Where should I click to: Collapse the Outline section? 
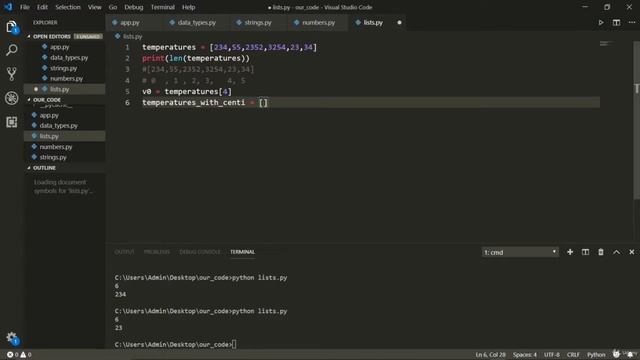[x=44, y=168]
